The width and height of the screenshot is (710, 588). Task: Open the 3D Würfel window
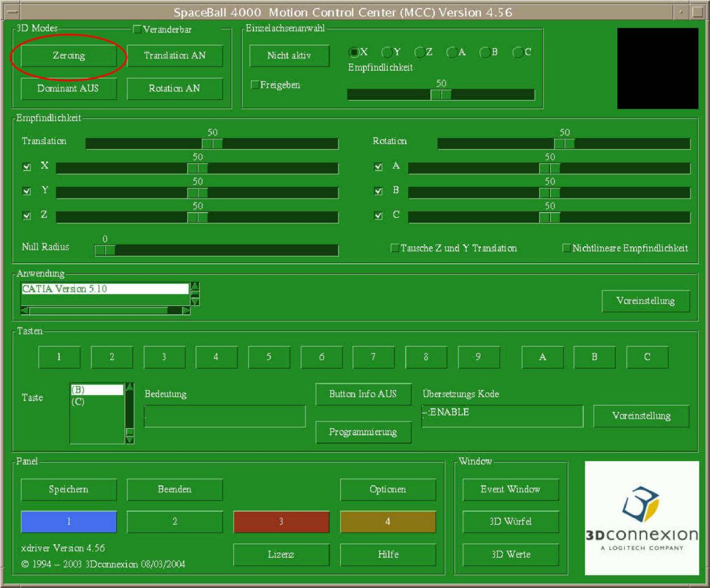[511, 522]
